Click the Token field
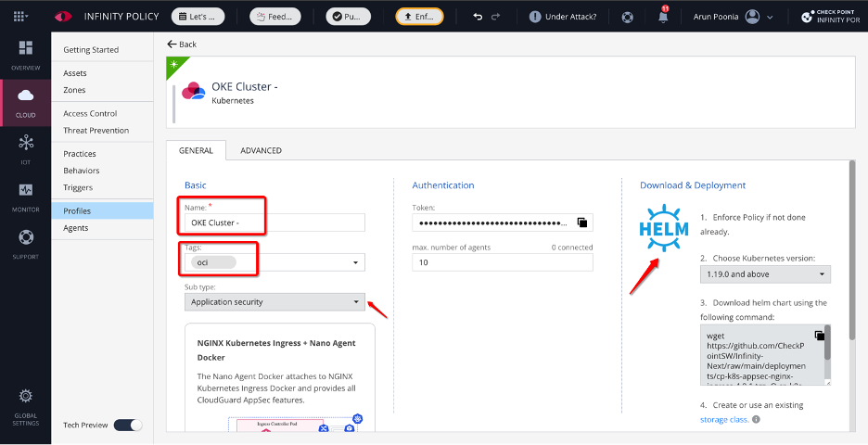 coord(502,222)
